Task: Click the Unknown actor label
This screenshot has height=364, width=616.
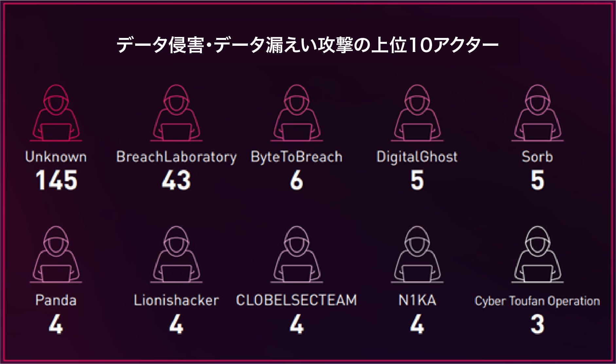Action: point(56,157)
